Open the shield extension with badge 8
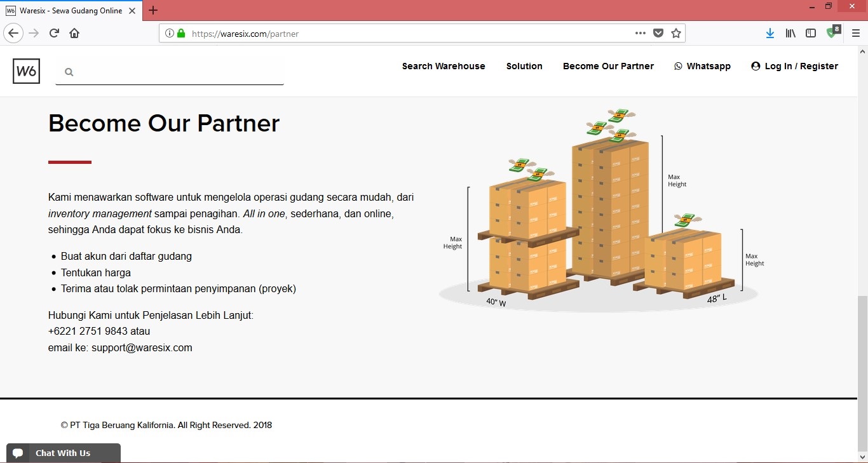 coord(832,33)
